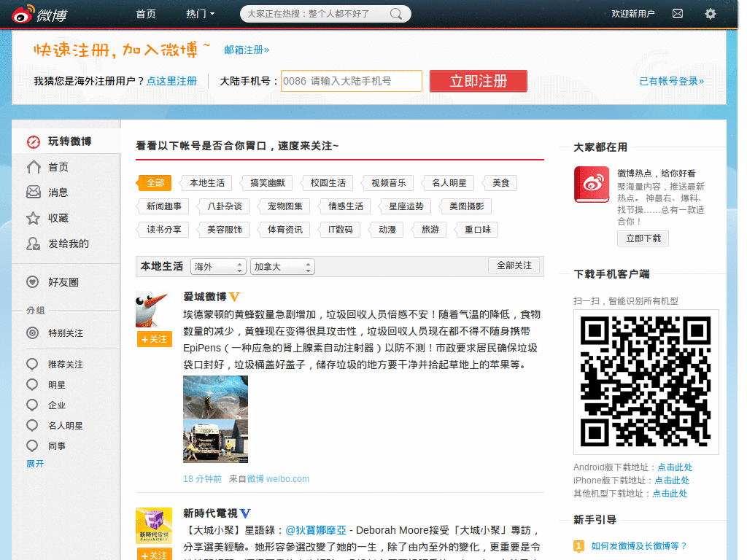Image resolution: width=747 pixels, height=560 pixels.
Task: Click the circle icon beside 推荐关注
Action: 32,365
